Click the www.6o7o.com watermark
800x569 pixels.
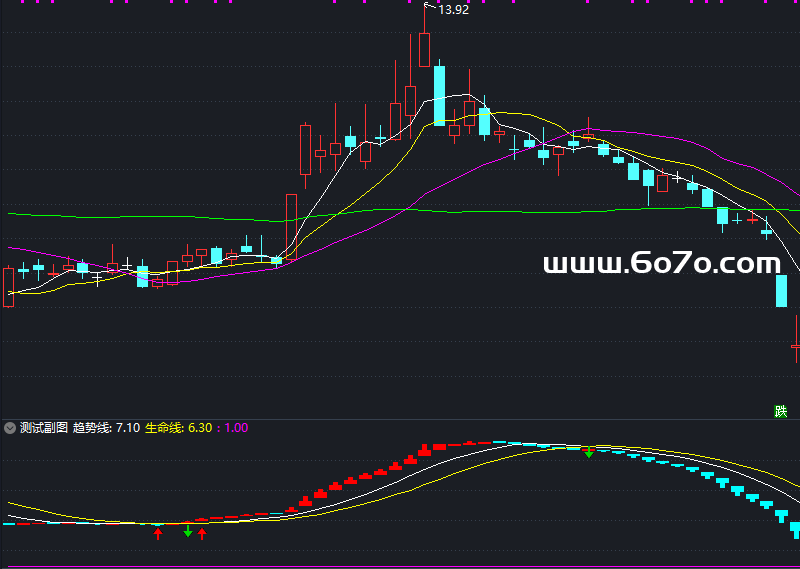(661, 263)
